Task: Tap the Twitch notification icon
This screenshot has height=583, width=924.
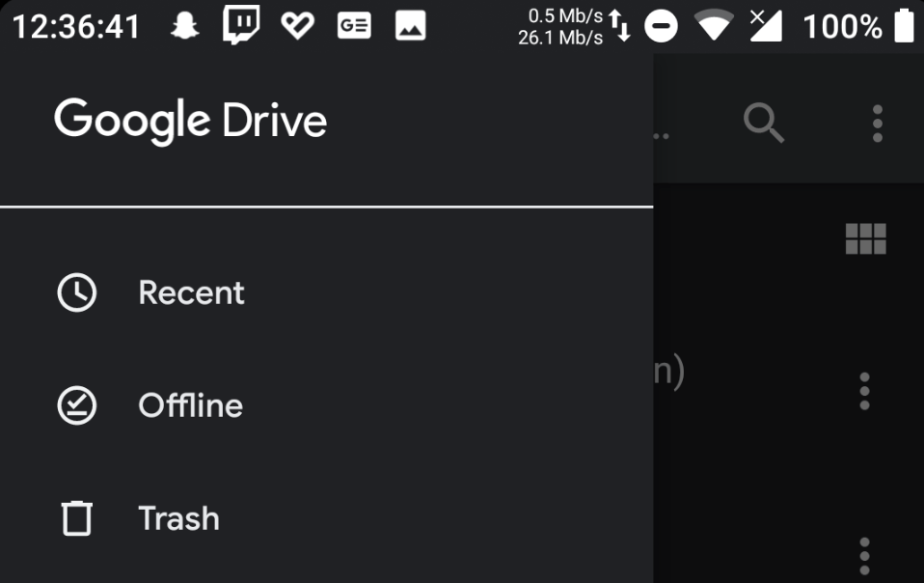Action: [241, 25]
